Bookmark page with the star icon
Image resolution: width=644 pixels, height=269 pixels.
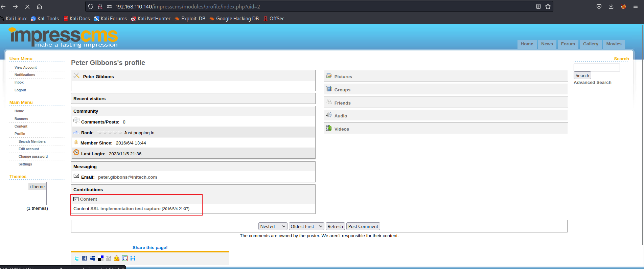coord(548,6)
